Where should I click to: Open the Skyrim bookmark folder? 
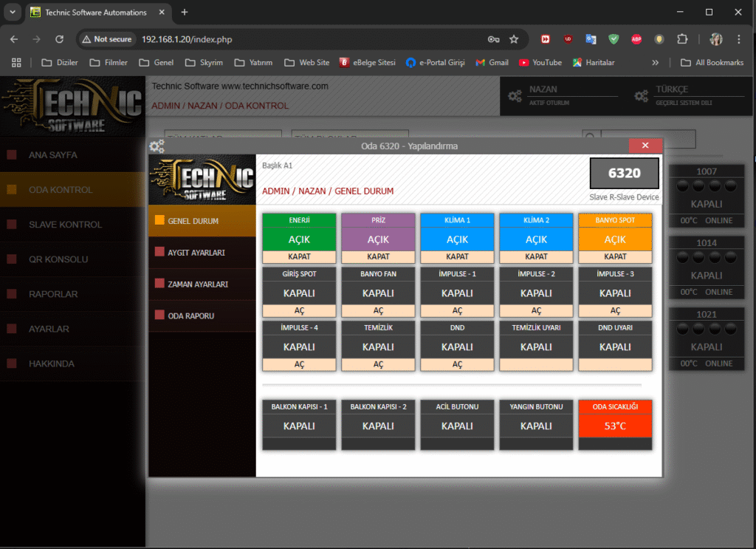pos(204,62)
